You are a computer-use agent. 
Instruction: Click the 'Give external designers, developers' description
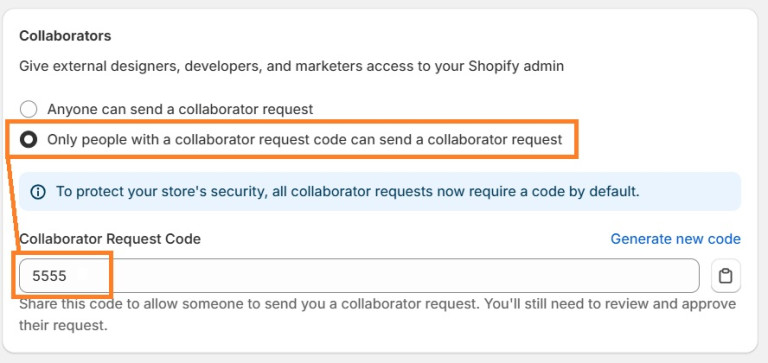pos(291,66)
